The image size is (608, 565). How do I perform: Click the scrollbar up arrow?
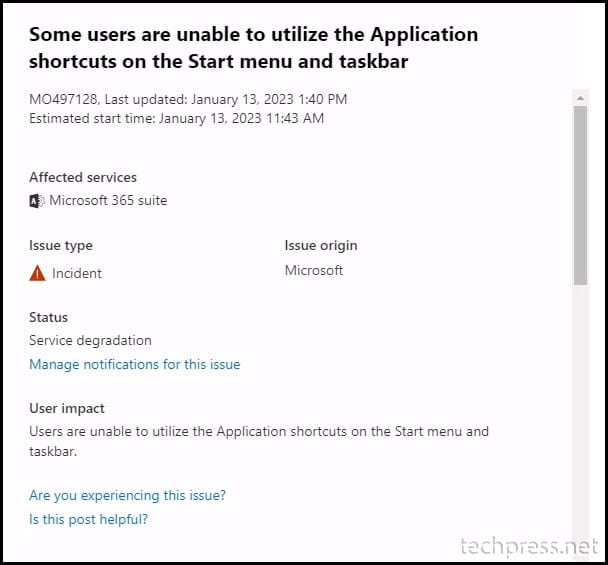pyautogui.click(x=580, y=98)
